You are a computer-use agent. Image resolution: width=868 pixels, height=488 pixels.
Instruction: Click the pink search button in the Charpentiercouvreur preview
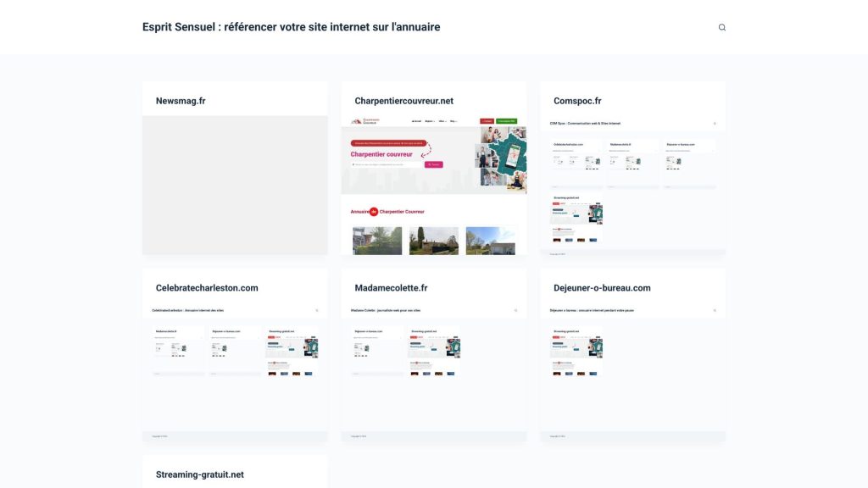433,164
